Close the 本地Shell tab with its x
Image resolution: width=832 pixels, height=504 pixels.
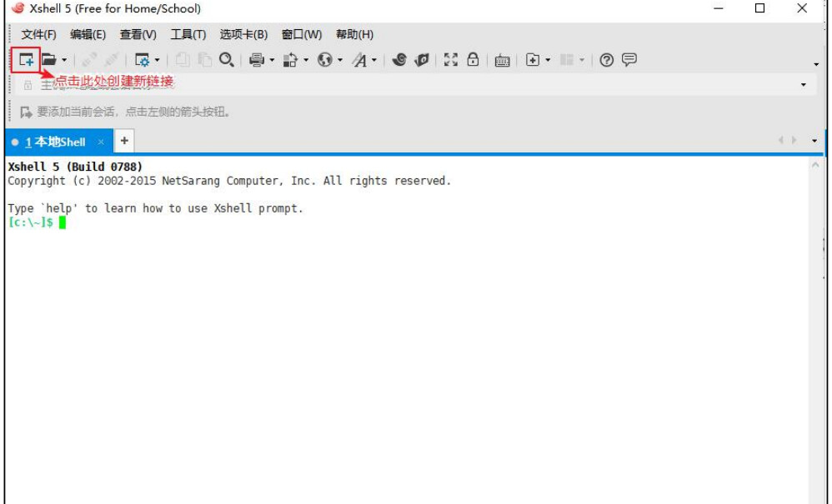click(x=101, y=142)
